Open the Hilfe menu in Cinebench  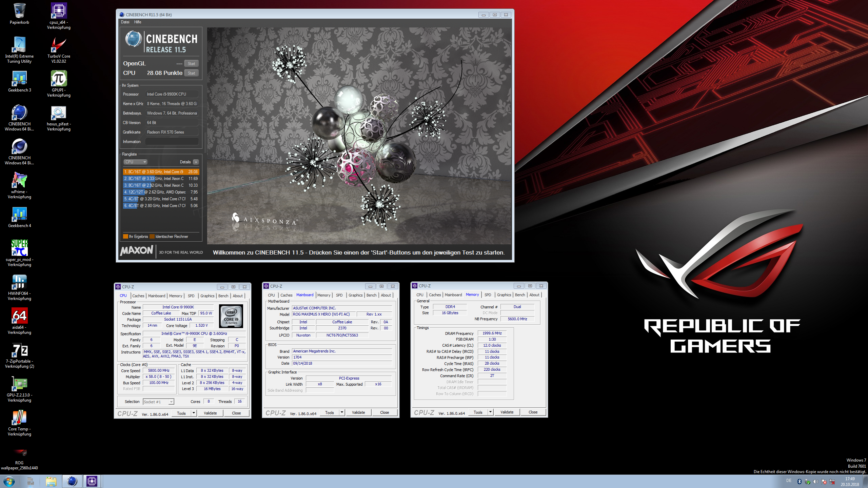coord(138,22)
